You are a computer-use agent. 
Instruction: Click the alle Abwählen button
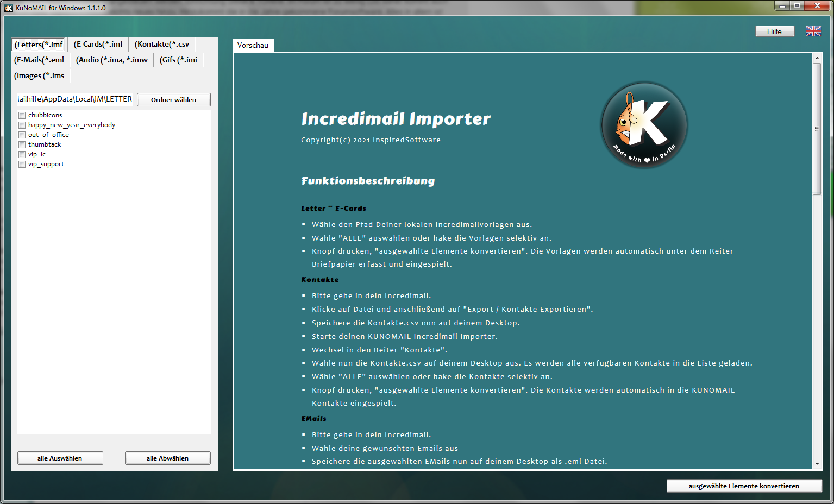(x=167, y=458)
